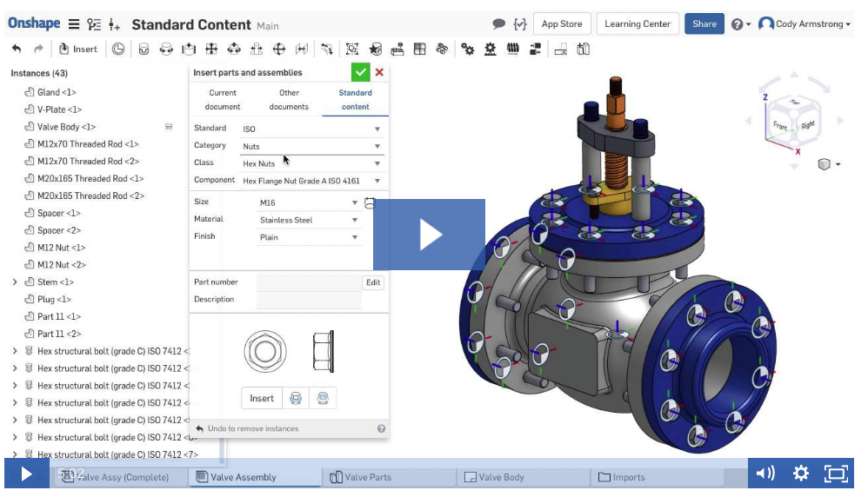Close the insert dialog with red X
This screenshot has height=497, width=868.
tap(379, 72)
